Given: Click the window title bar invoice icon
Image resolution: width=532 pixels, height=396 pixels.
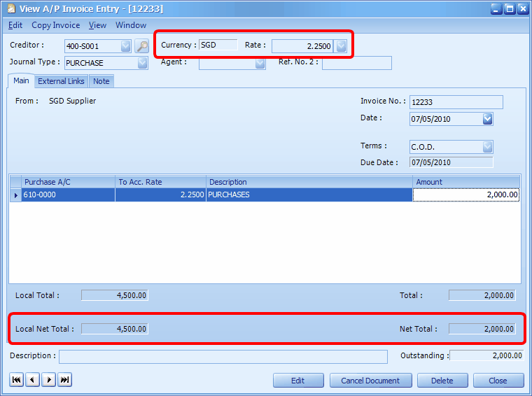Looking at the screenshot, I should (x=11, y=8).
